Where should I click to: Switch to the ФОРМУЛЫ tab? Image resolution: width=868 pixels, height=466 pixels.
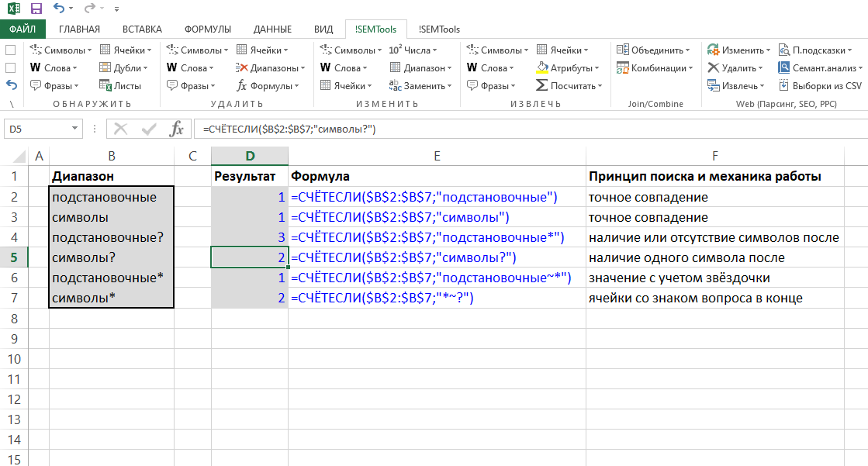coord(208,29)
